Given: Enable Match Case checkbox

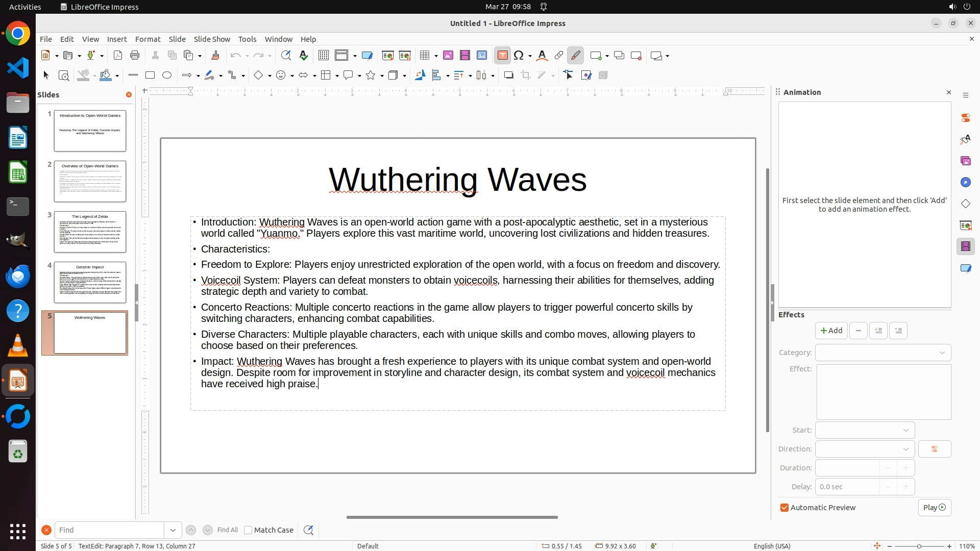Looking at the screenshot, I should click(249, 530).
